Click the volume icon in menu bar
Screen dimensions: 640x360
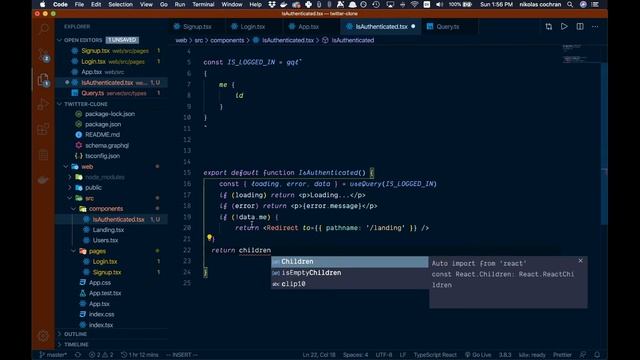tap(439, 4)
